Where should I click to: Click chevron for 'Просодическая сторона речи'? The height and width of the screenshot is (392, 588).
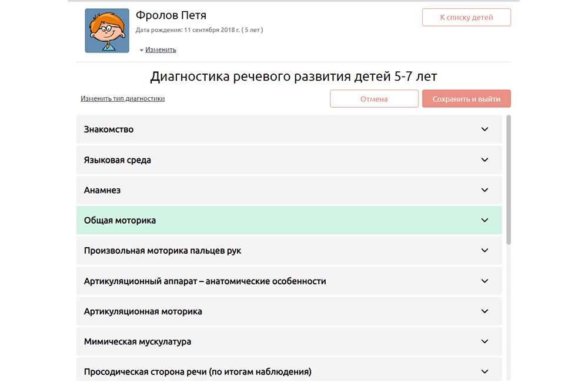tap(485, 372)
